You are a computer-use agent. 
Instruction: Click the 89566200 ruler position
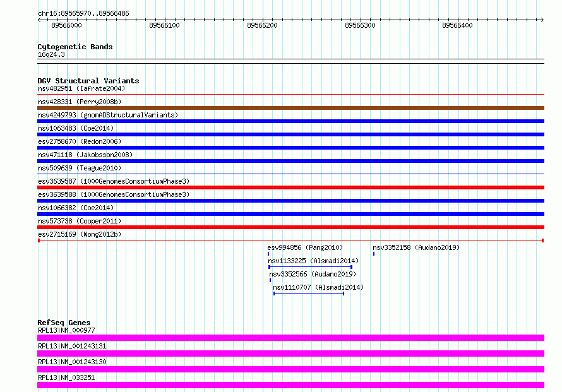tap(262, 25)
